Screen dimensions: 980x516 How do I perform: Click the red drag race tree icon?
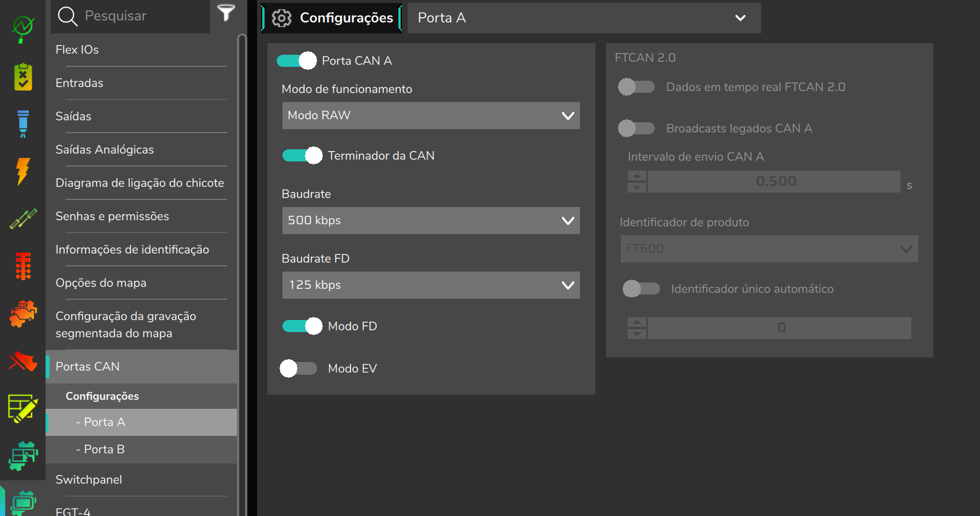(23, 266)
